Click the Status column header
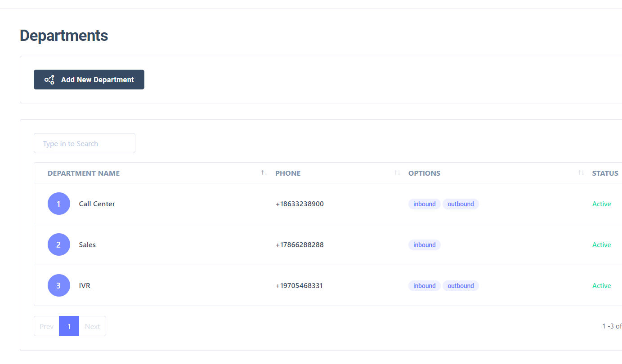 (605, 173)
